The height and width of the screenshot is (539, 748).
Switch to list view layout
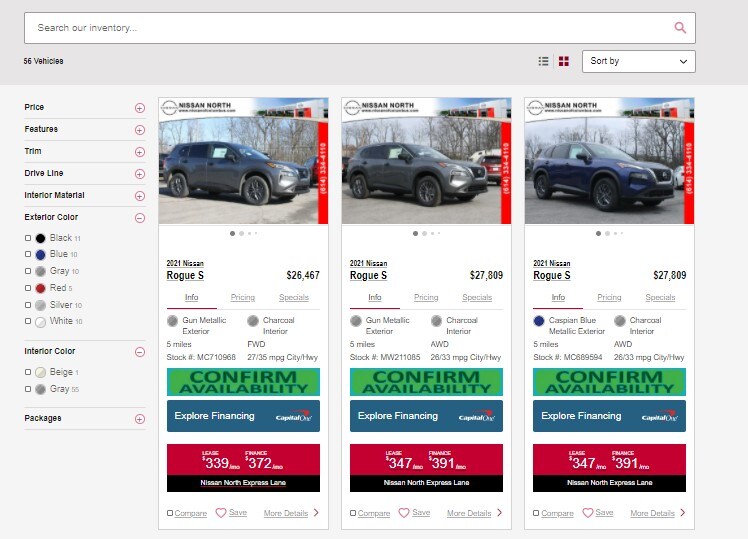pyautogui.click(x=543, y=61)
